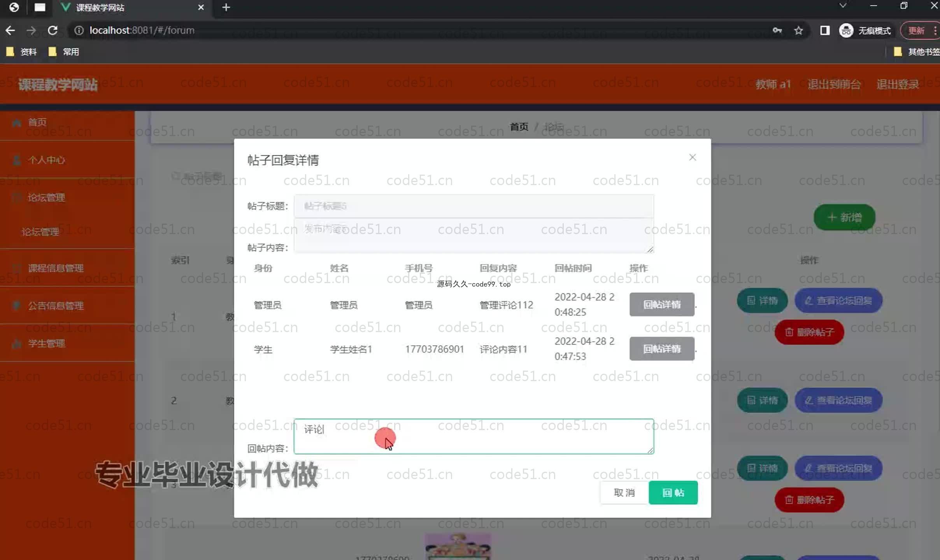Click 教师 a1 user label

coord(773,84)
